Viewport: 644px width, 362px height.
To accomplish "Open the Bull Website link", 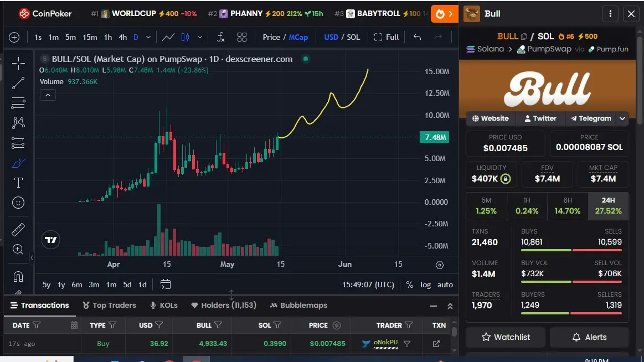I will (491, 118).
